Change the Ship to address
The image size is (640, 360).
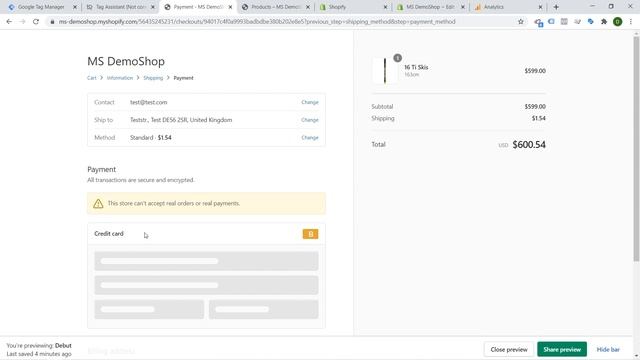310,120
